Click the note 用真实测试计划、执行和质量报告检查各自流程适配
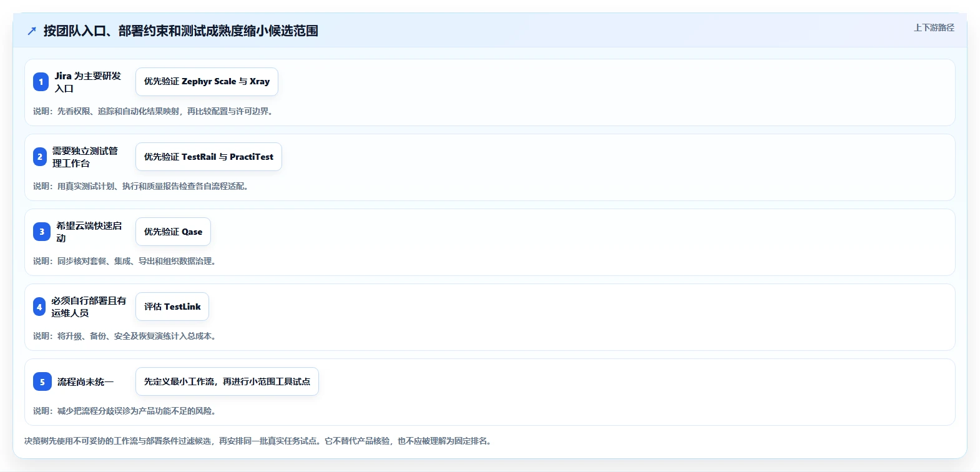 pos(143,186)
